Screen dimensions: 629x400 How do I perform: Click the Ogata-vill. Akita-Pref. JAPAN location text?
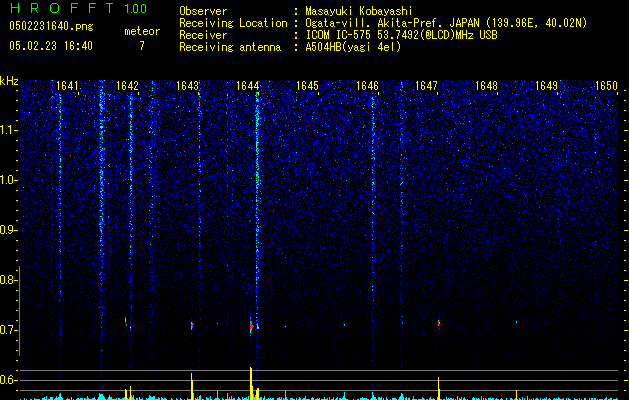click(446, 23)
